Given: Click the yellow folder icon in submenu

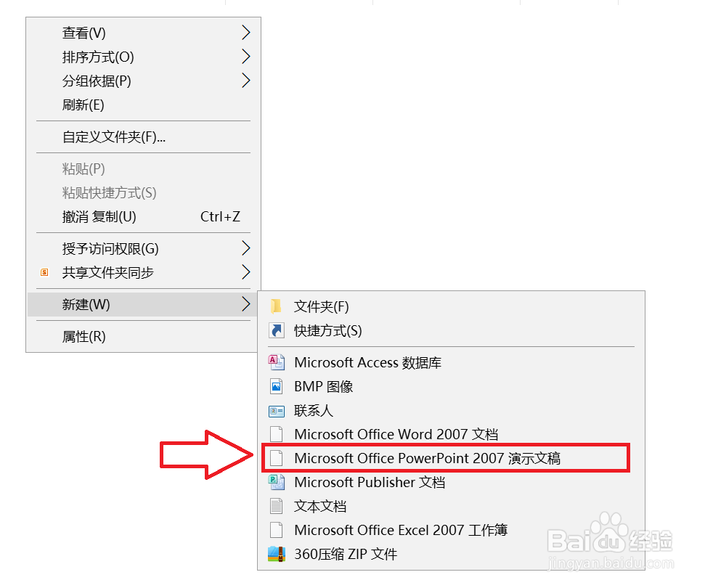Looking at the screenshot, I should (276, 306).
